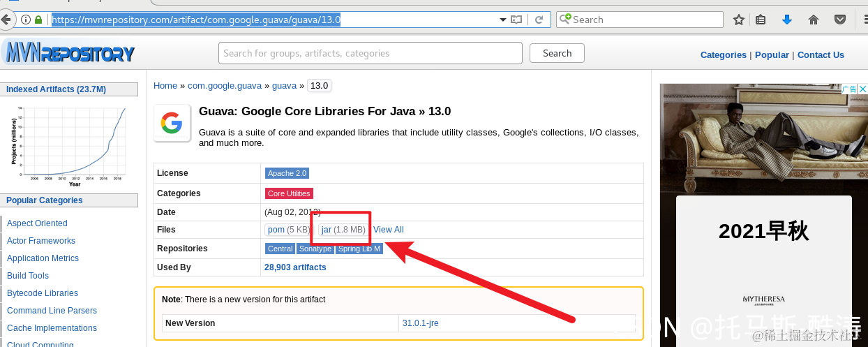This screenshot has height=347, width=868.
Task: Click the Mytheresa advertisement image
Action: pyautogui.click(x=764, y=215)
